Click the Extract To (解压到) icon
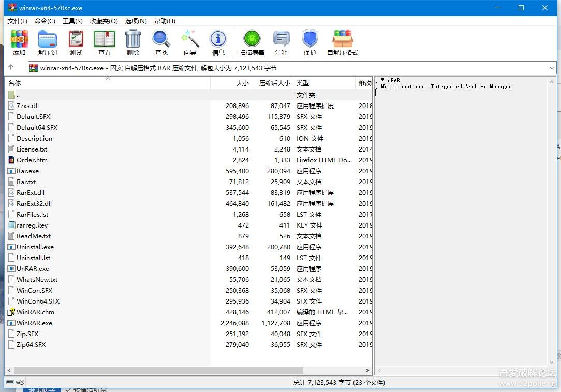Screen dimensions: 561x392 47,39
